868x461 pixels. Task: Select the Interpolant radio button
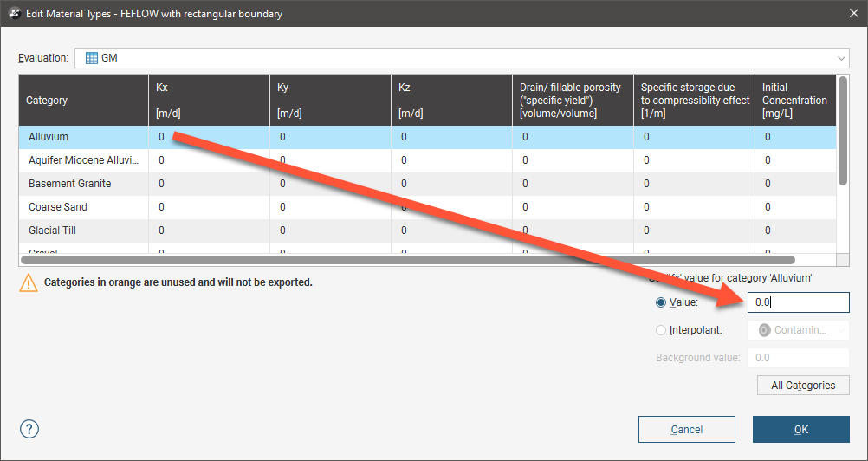(662, 330)
